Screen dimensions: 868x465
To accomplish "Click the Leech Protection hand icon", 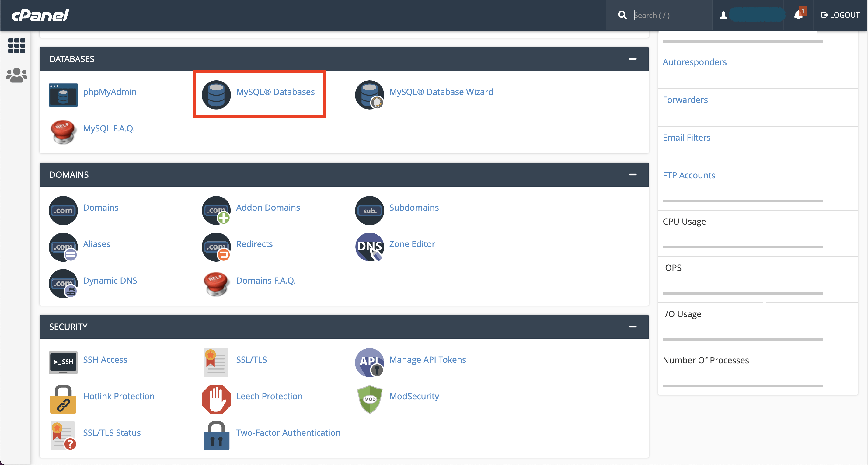I will [x=216, y=399].
